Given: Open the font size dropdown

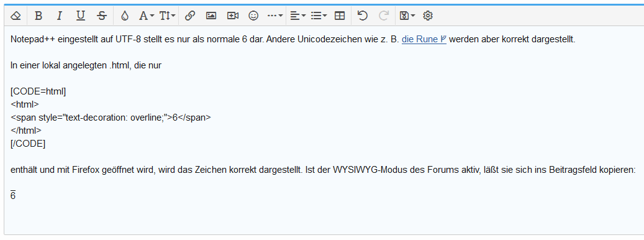Looking at the screenshot, I should 168,16.
